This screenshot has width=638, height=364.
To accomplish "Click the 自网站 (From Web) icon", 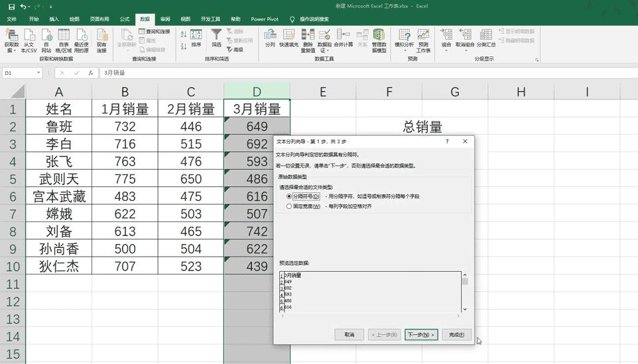I will pyautogui.click(x=46, y=40).
